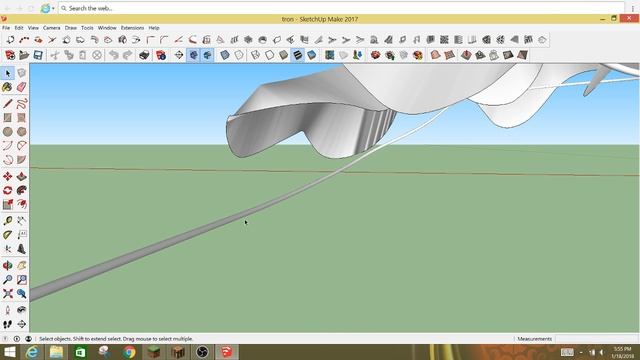
Task: Open File Explorer from the taskbar
Action: pos(56,352)
